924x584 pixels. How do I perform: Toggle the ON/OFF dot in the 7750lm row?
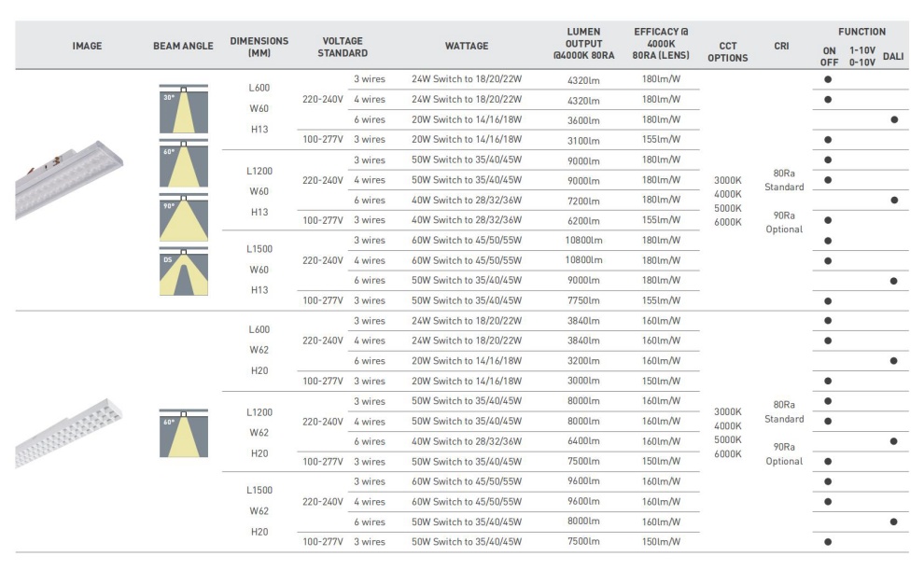click(828, 300)
